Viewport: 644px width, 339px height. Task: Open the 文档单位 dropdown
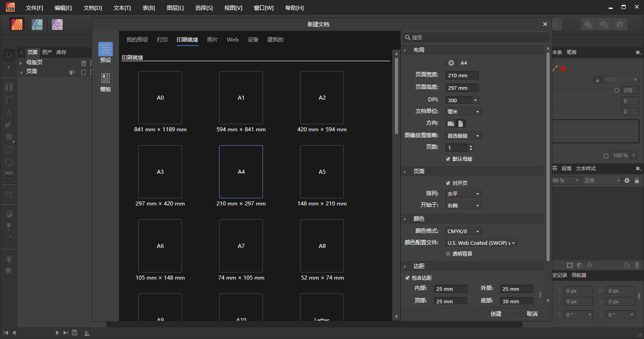(463, 112)
